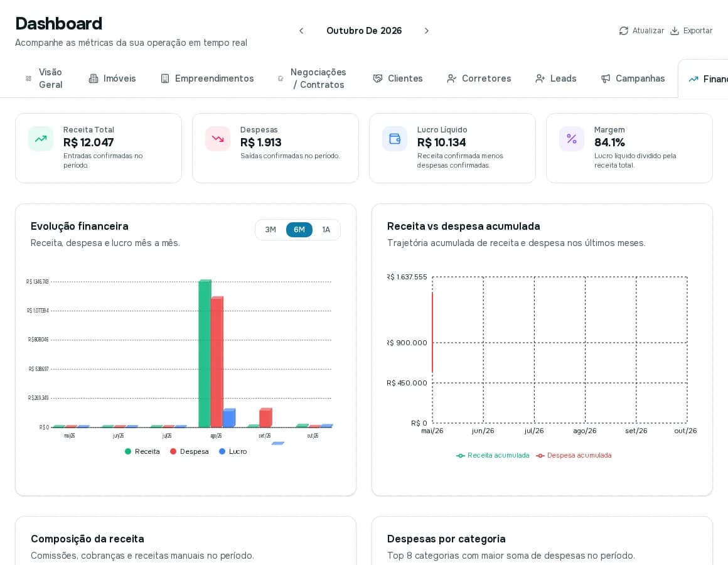
Task: Select the 1A period range
Action: (x=326, y=230)
